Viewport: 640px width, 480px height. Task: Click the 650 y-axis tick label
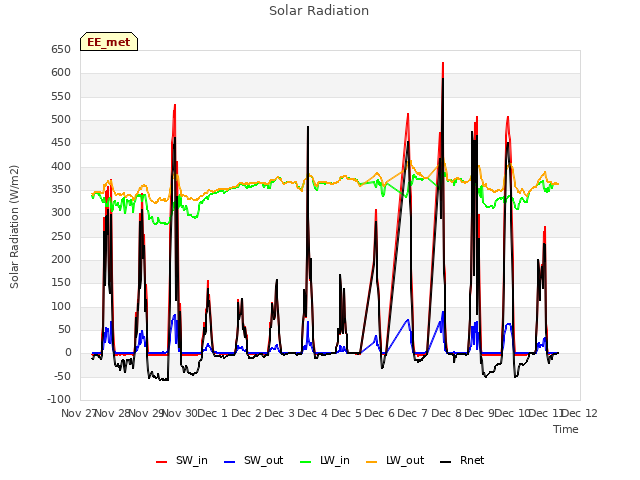click(x=61, y=49)
